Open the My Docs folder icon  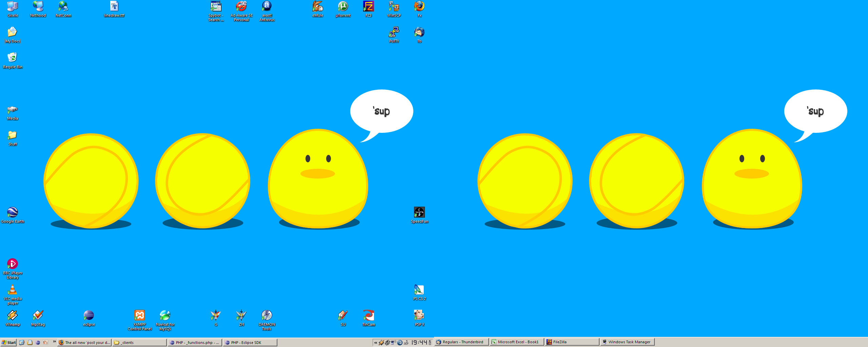13,35
